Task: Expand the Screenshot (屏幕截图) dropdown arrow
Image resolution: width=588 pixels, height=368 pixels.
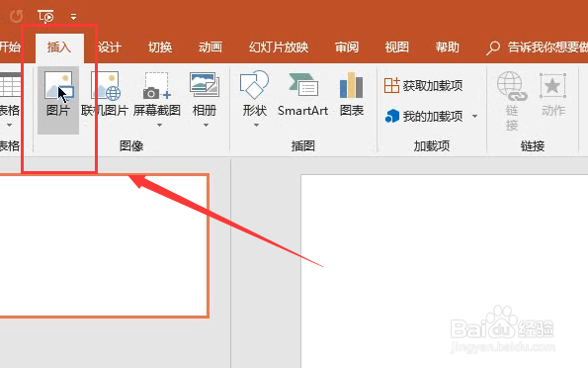Action: [x=159, y=125]
